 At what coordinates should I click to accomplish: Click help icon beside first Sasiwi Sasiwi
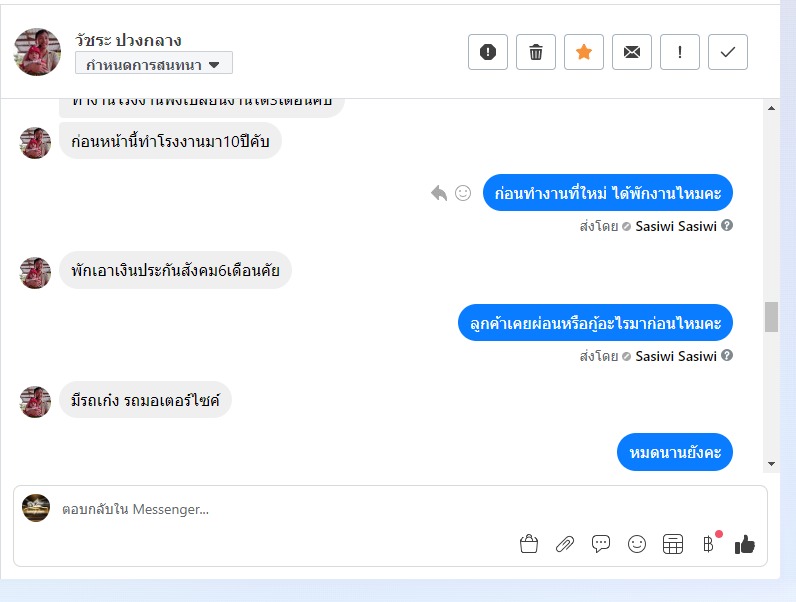(x=727, y=225)
